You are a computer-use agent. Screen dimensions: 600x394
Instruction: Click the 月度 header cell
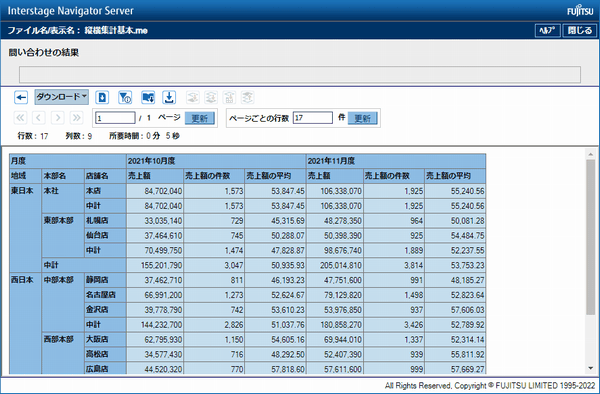click(x=68, y=161)
